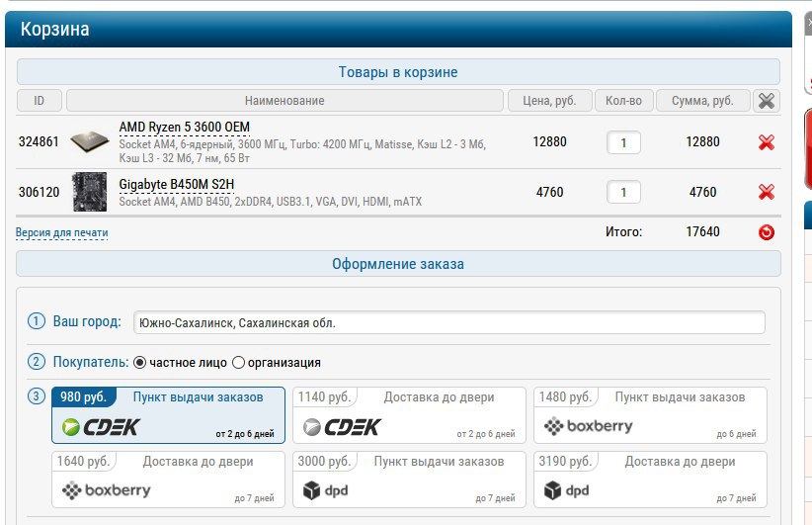Click the Gigabyte price value 4760
This screenshot has width=812, height=525.
point(549,192)
